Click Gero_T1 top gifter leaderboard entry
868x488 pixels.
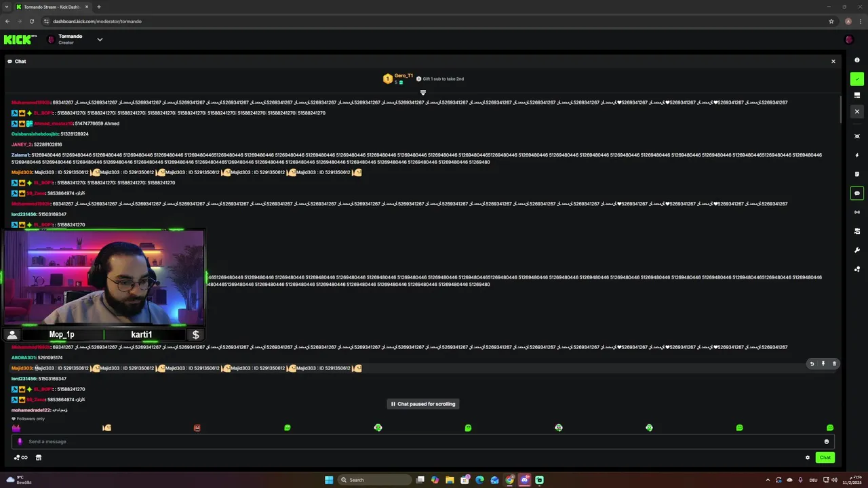[397, 79]
